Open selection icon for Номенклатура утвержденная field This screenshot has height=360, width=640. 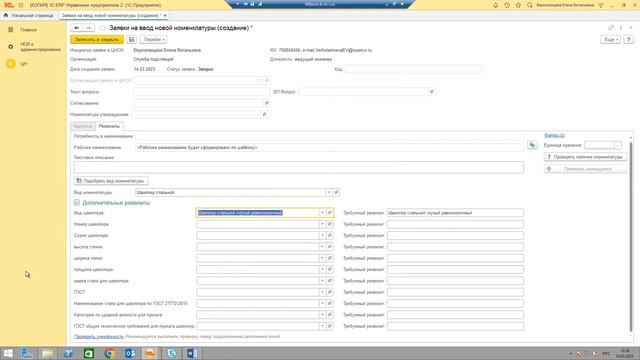(x=264, y=115)
